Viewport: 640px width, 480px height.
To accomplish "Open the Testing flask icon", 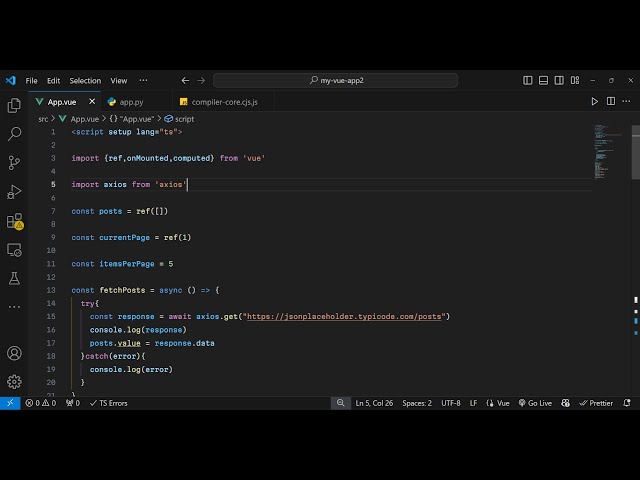I will (14, 278).
